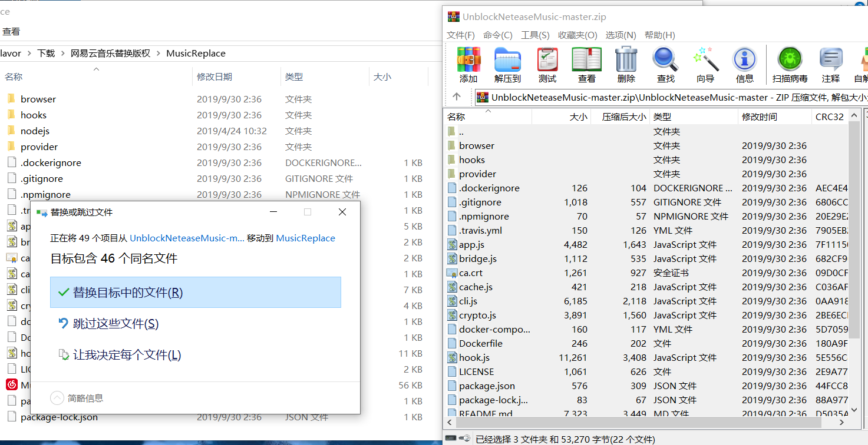Select .dockerignore file icon in Explorer
Image resolution: width=868 pixels, height=445 pixels.
[11, 162]
